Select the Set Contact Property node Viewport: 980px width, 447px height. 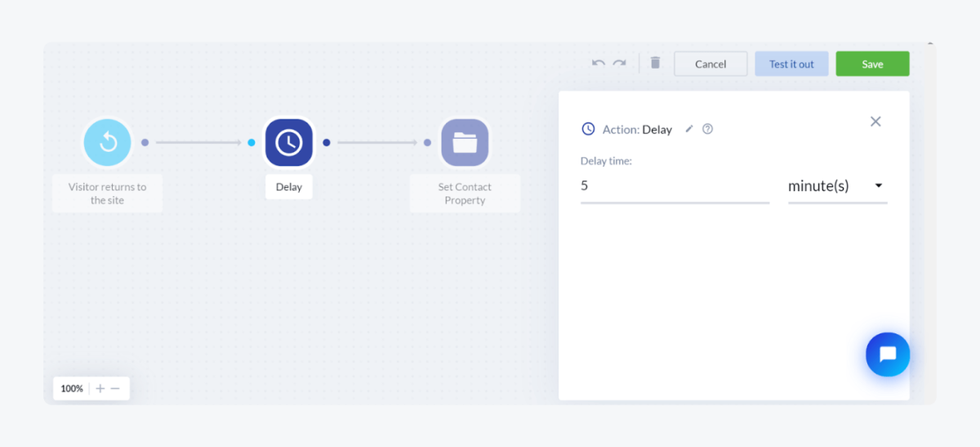[x=465, y=142]
